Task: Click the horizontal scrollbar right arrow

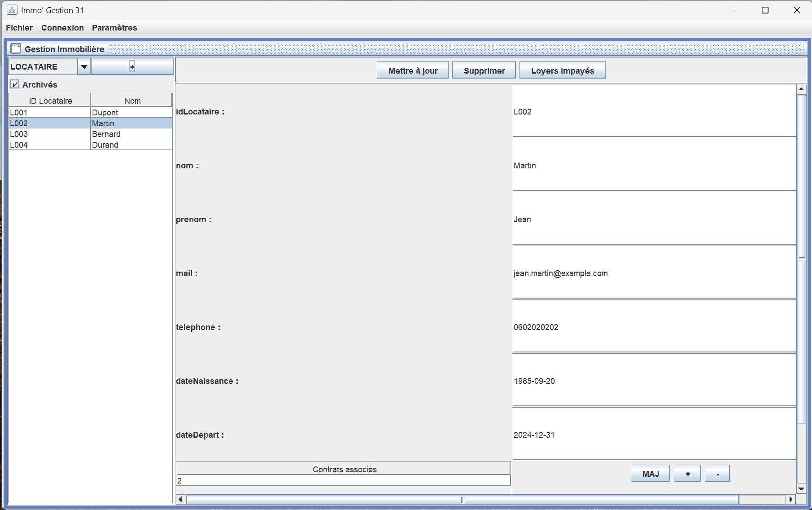Action: coord(790,499)
